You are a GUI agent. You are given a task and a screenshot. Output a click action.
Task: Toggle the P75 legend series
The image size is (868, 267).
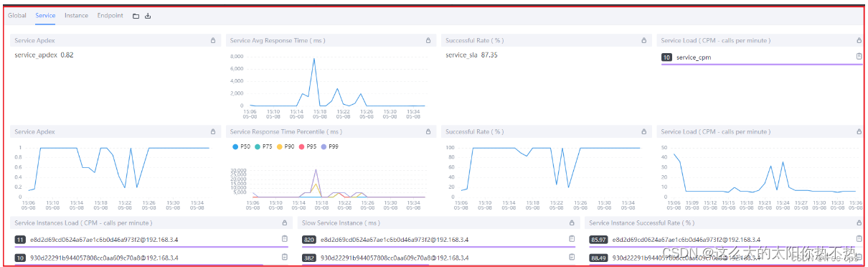tap(263, 146)
